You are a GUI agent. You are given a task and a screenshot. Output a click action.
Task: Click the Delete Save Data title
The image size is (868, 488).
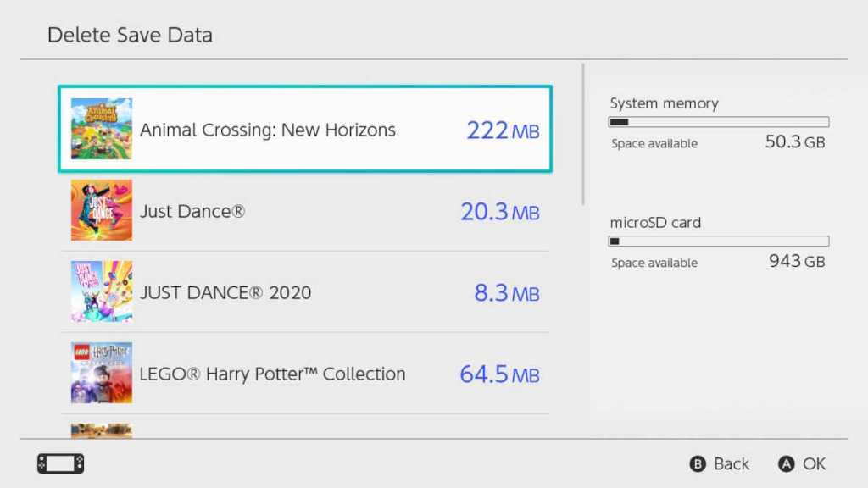(129, 35)
